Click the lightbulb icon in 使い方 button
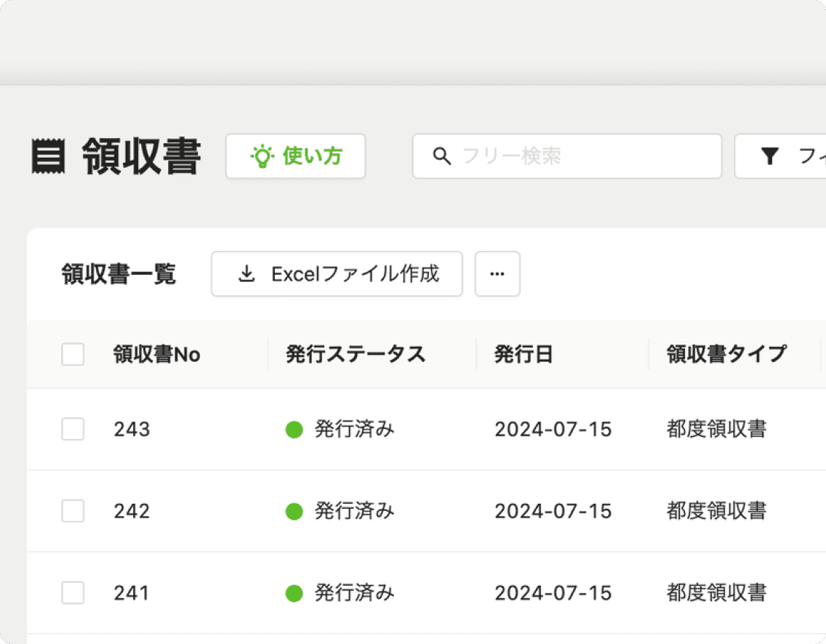 [262, 156]
